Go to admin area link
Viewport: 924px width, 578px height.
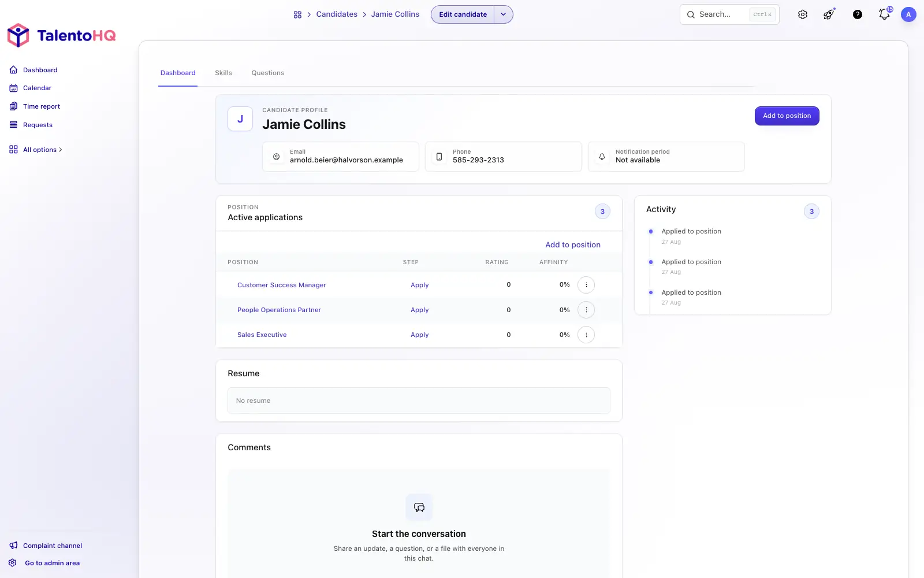tap(52, 563)
